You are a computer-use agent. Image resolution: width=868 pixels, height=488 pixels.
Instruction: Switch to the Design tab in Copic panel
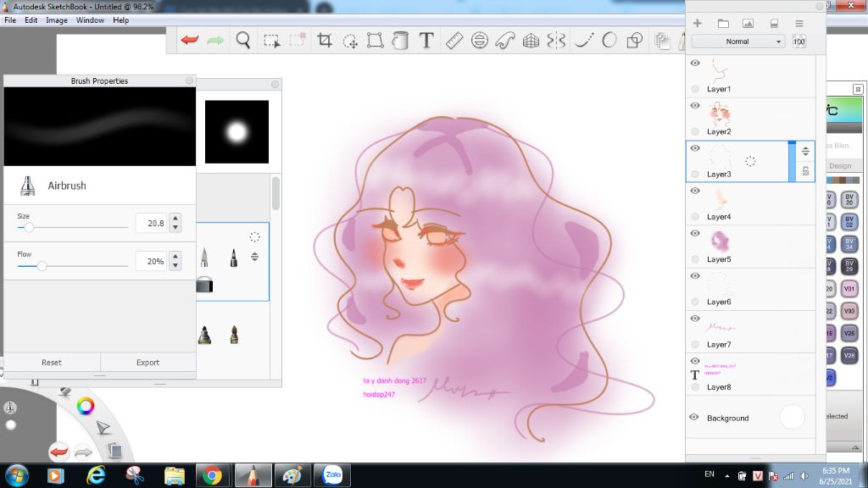(x=840, y=165)
